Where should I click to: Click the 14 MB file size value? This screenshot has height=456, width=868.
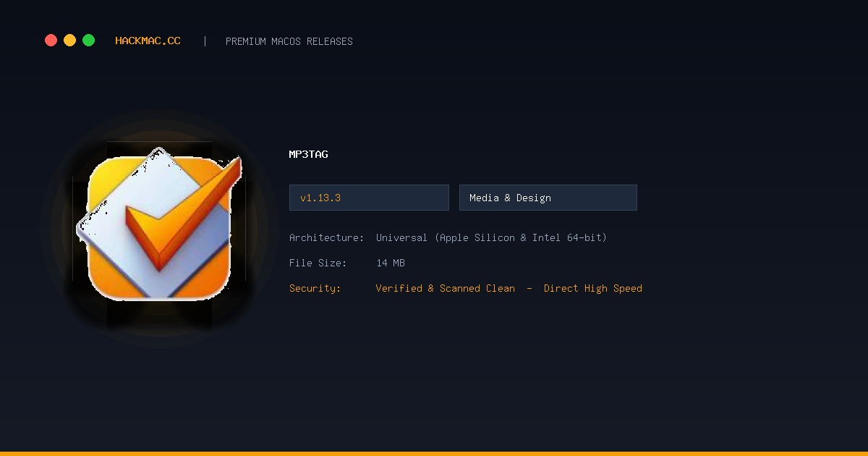point(391,263)
